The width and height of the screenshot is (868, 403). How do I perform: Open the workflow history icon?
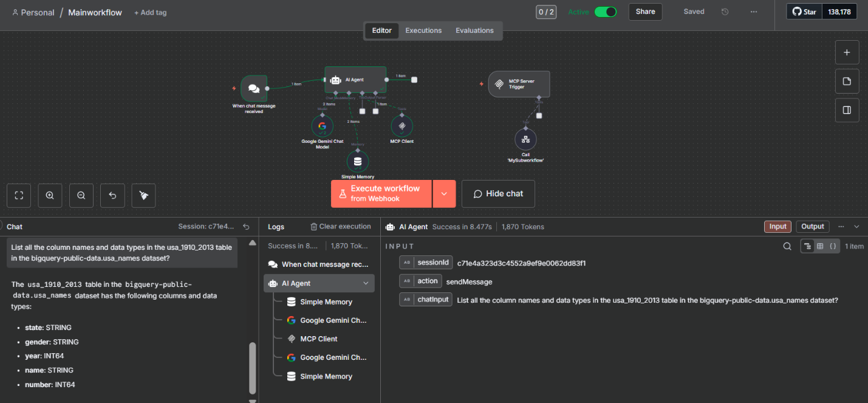coord(725,12)
